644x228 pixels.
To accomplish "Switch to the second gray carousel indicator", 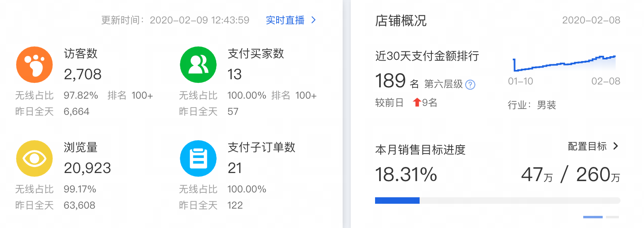I will click(612, 217).
